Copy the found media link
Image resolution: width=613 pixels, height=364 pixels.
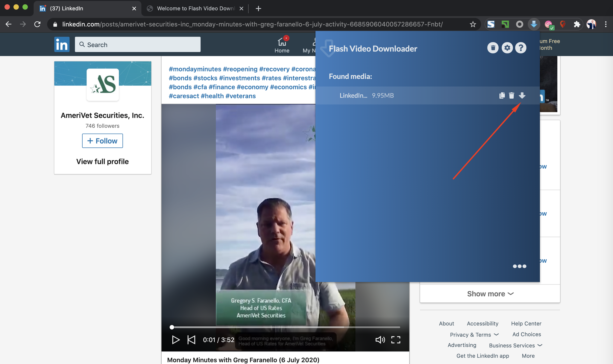click(502, 95)
